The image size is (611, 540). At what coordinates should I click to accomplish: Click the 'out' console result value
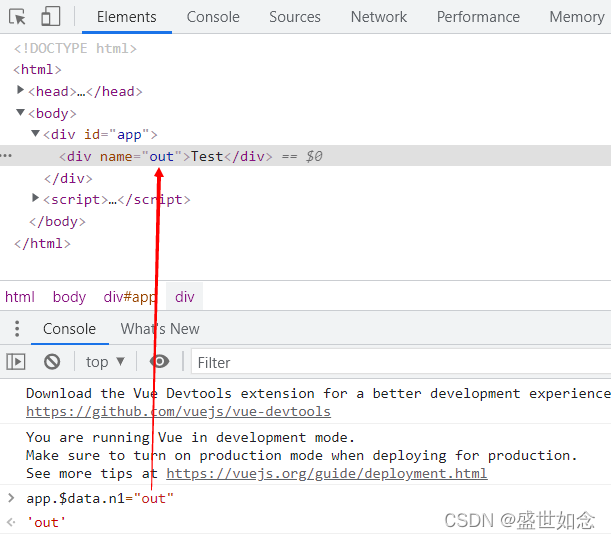(x=46, y=522)
